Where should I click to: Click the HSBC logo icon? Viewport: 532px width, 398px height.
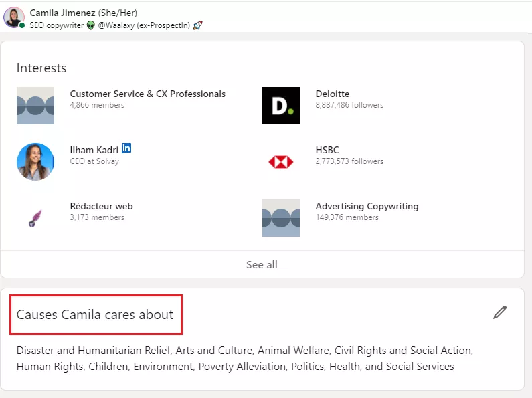point(281,161)
